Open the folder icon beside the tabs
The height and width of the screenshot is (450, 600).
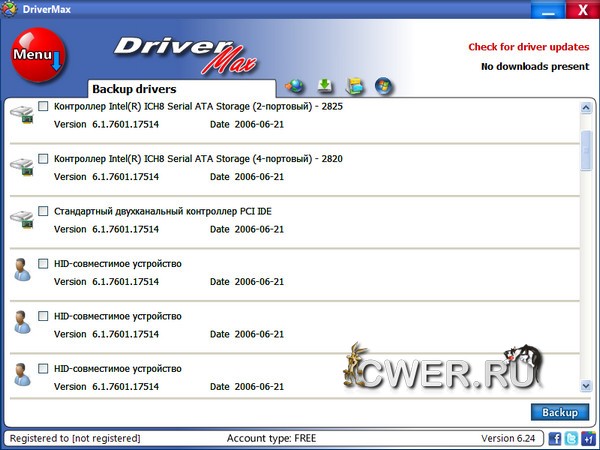[x=353, y=85]
